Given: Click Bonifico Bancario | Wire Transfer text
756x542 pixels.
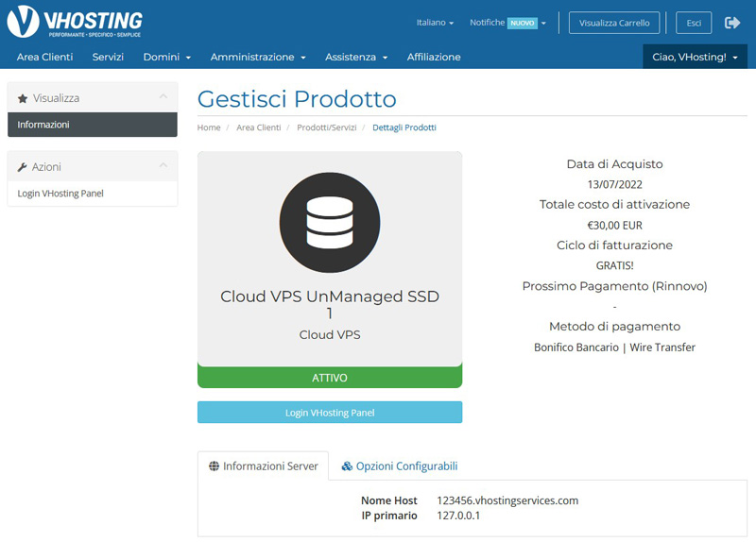Looking at the screenshot, I should [x=615, y=347].
